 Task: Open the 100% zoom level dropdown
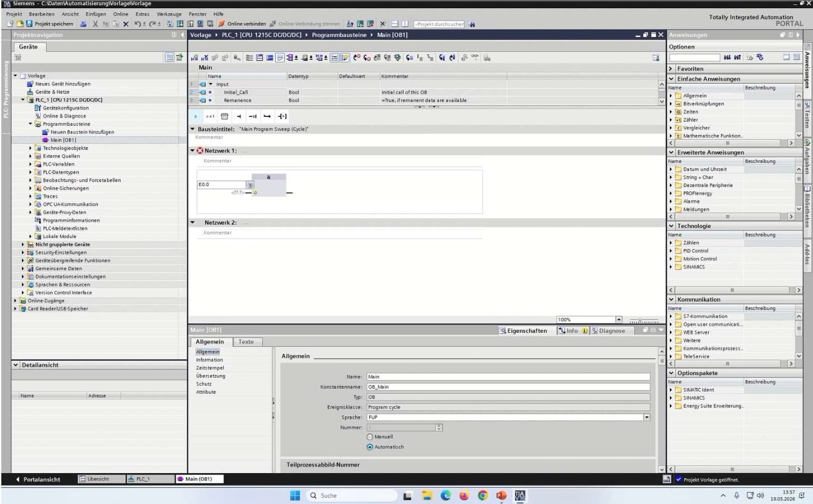(x=619, y=319)
